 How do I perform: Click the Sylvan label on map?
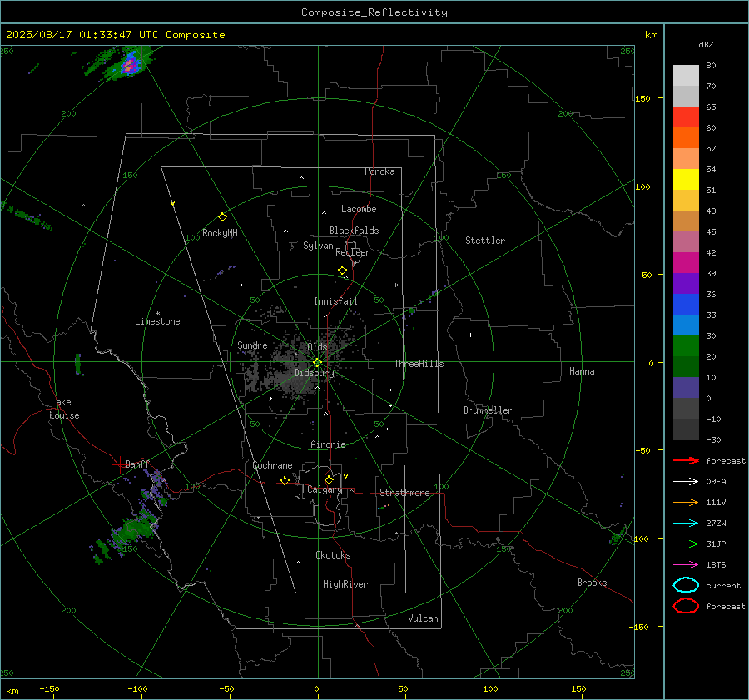tap(318, 246)
